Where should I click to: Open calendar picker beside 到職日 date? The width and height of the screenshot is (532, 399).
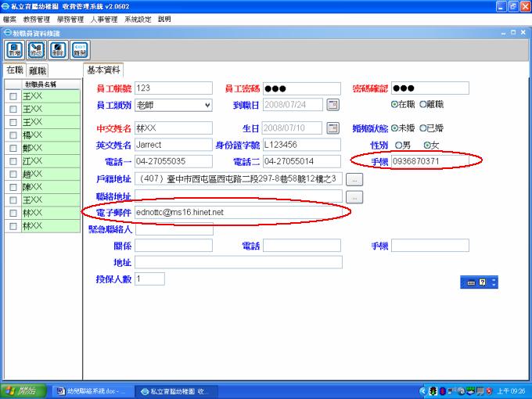(332, 105)
